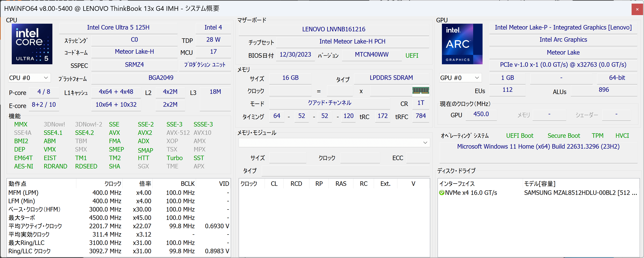The image size is (644, 258).
Task: Click the Secure Boot indicator
Action: pos(564,136)
